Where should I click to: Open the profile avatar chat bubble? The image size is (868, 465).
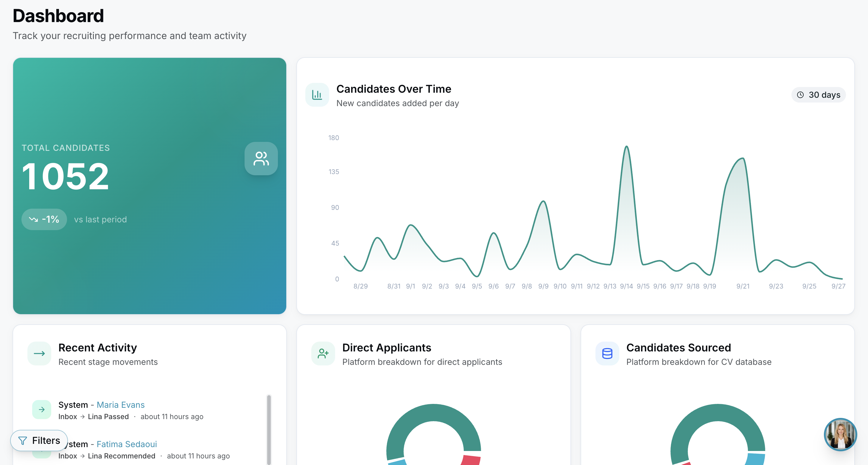(x=840, y=435)
